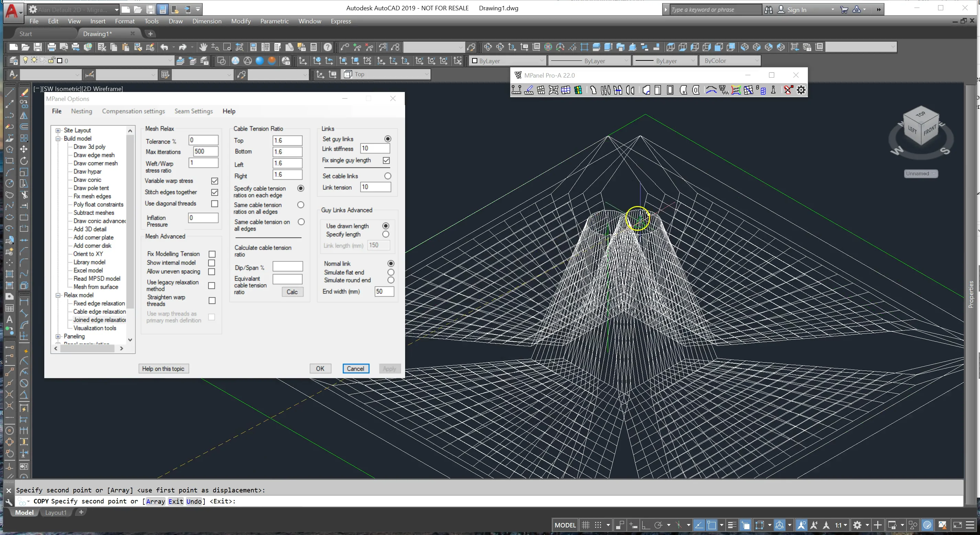Click the Undo arrow in the toolbar
Viewport: 980px width, 535px height.
pyautogui.click(x=164, y=47)
